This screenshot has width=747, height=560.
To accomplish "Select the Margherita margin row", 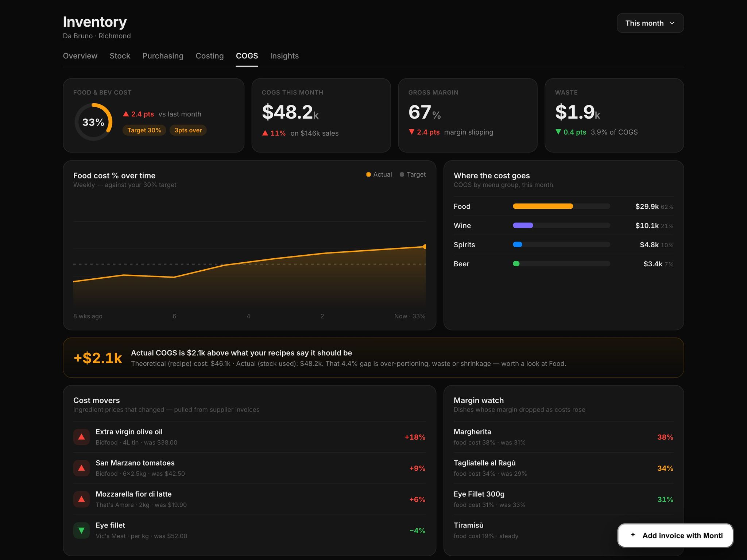I will [563, 437].
